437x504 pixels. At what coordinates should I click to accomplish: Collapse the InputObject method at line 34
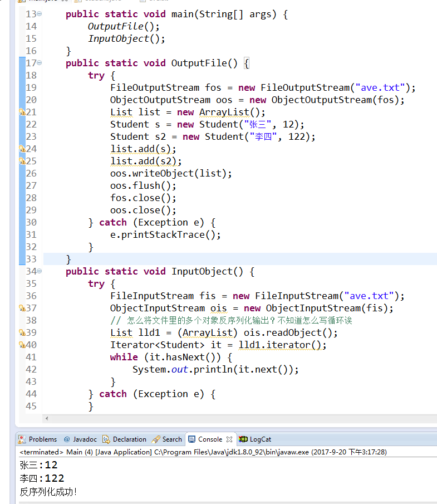coord(39,271)
